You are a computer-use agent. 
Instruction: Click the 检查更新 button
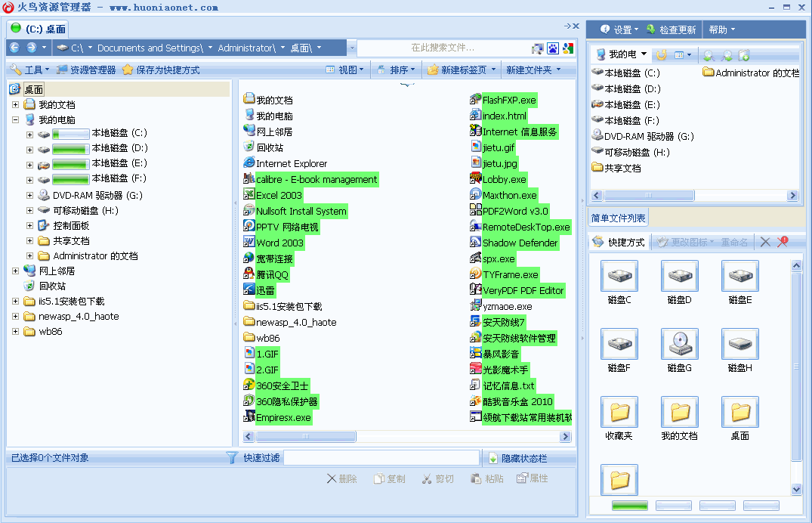(x=671, y=29)
